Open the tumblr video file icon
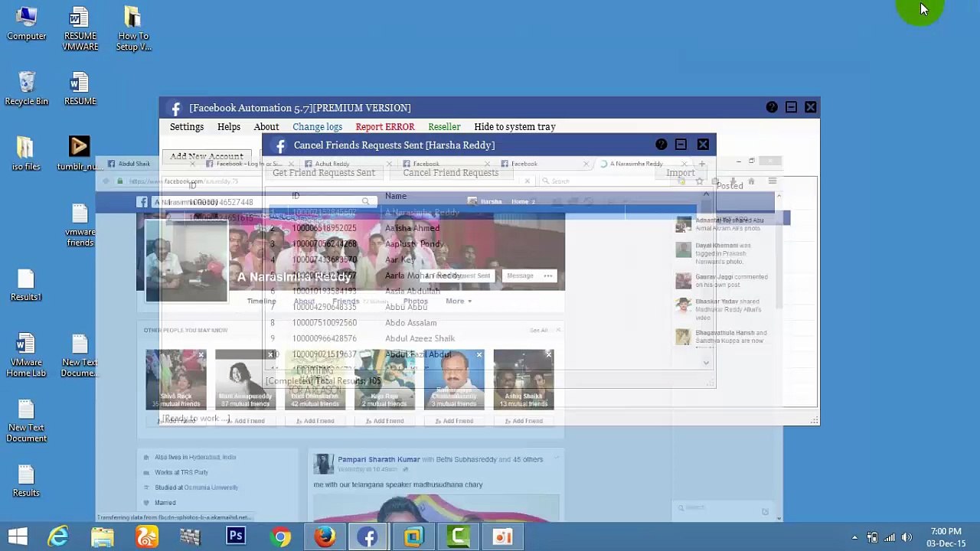980x551 pixels. (x=80, y=154)
